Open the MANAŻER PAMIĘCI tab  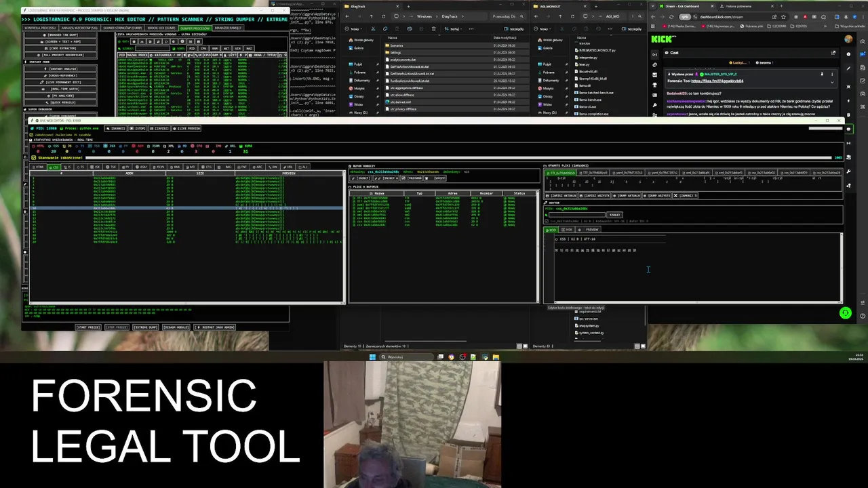[228, 28]
